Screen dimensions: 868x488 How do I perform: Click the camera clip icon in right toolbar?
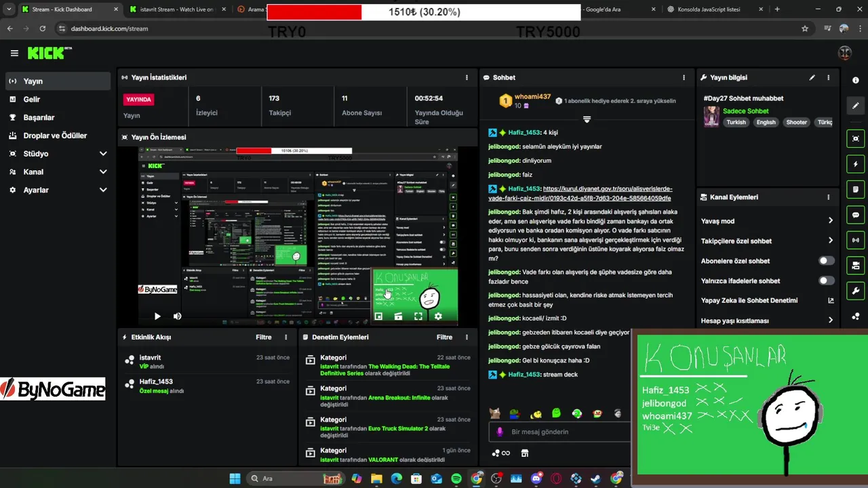856,265
